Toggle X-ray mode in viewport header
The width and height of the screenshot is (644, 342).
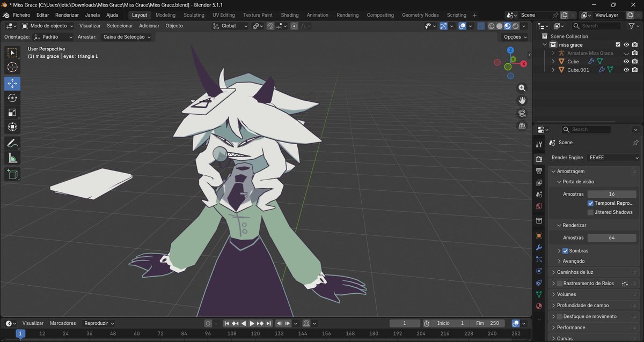coord(481,26)
